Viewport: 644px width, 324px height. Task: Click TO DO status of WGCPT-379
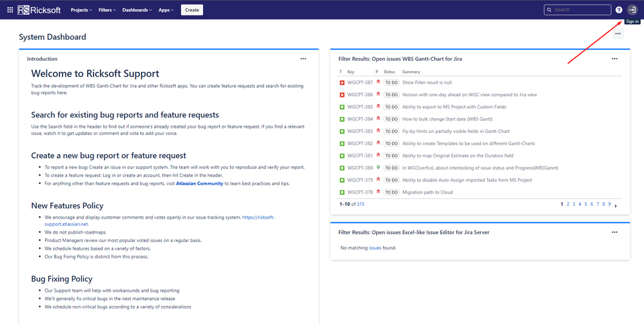point(391,180)
